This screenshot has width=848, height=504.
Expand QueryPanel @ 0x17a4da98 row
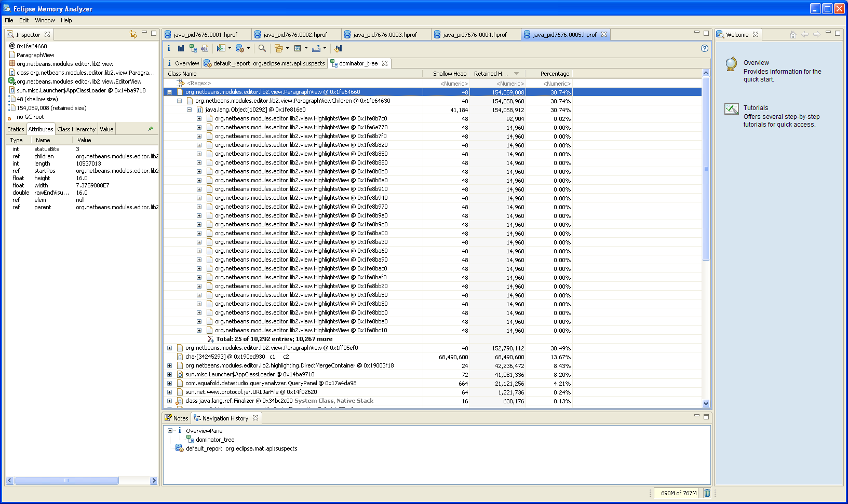169,383
